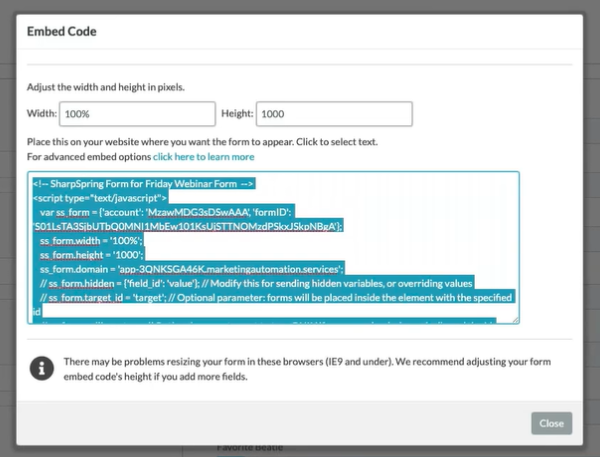
Task: Click the resize handle of the code box
Action: pyautogui.click(x=515, y=319)
